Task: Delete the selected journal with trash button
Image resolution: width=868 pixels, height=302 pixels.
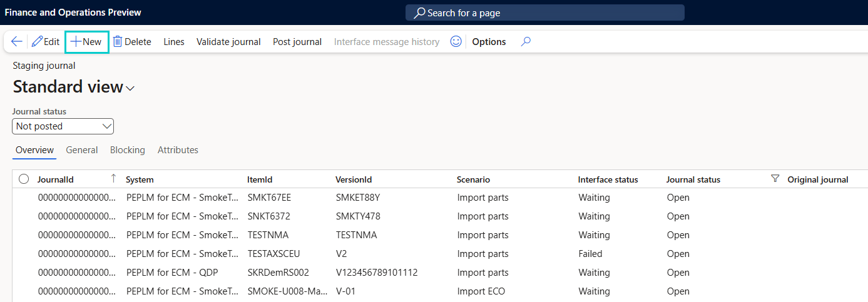Action: 132,42
